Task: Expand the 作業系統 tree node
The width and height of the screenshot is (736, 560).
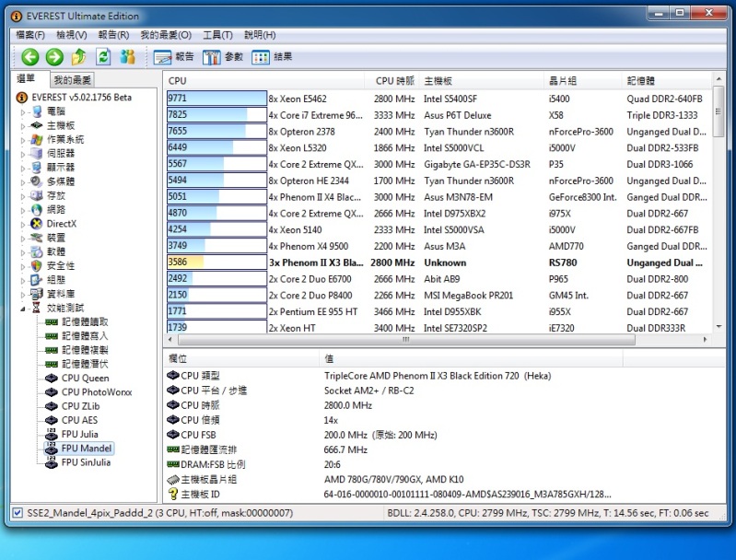Action: coord(22,140)
